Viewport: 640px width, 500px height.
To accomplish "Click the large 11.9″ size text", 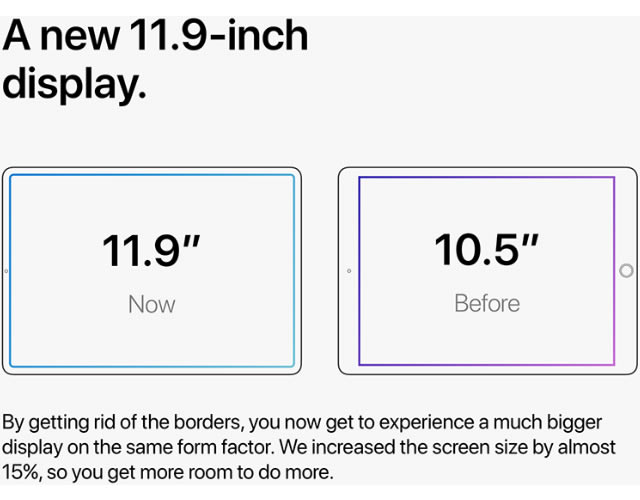I will click(x=151, y=250).
